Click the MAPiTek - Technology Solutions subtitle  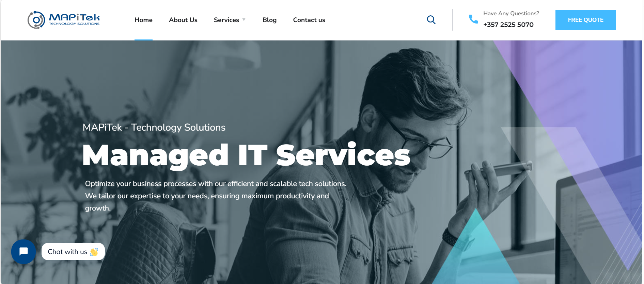154,127
